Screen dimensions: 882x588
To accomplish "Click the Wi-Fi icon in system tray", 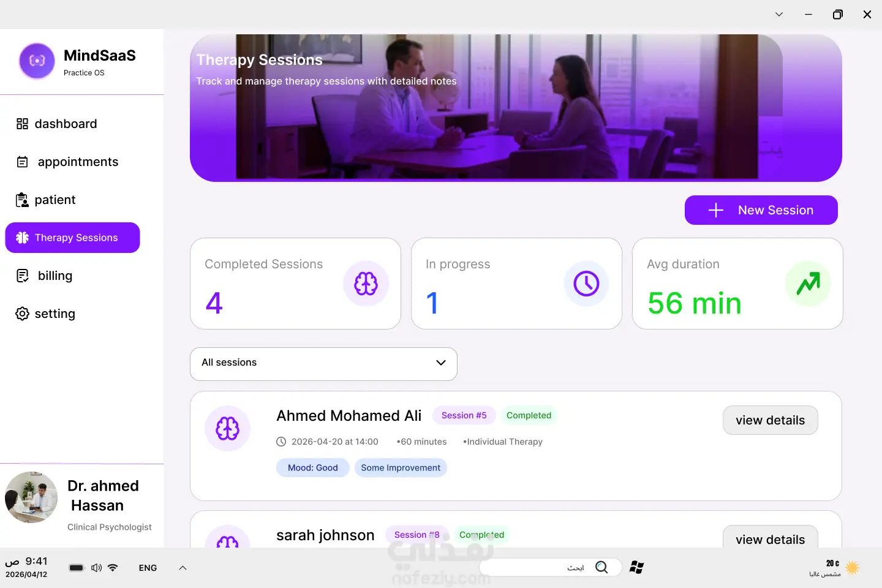I will tap(113, 568).
